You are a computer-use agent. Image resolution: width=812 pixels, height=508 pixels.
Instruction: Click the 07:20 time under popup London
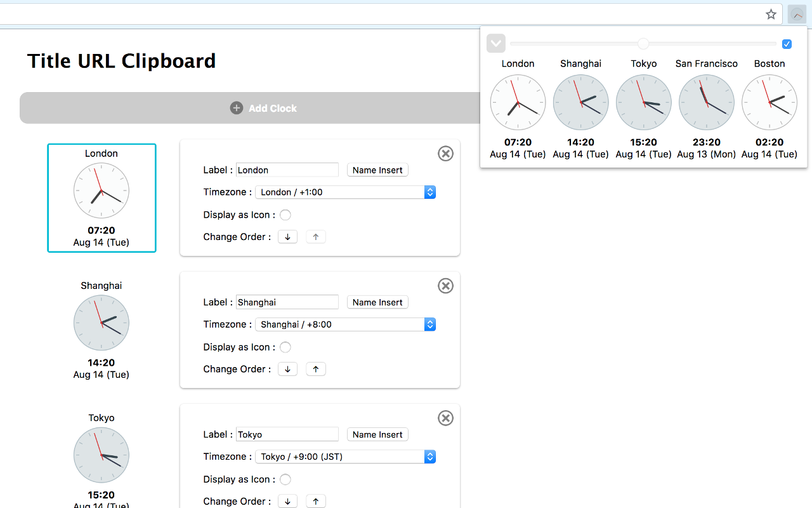(518, 142)
